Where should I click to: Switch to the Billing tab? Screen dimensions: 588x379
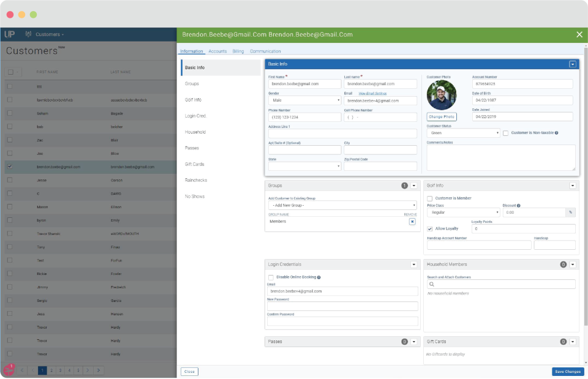click(238, 51)
